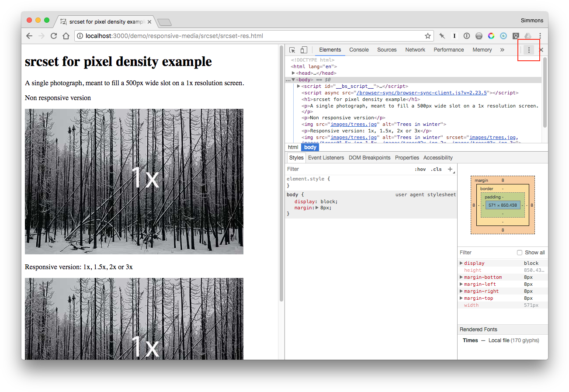This screenshot has height=392, width=569.
Task: Activate the inspect element picker
Action: (x=292, y=50)
